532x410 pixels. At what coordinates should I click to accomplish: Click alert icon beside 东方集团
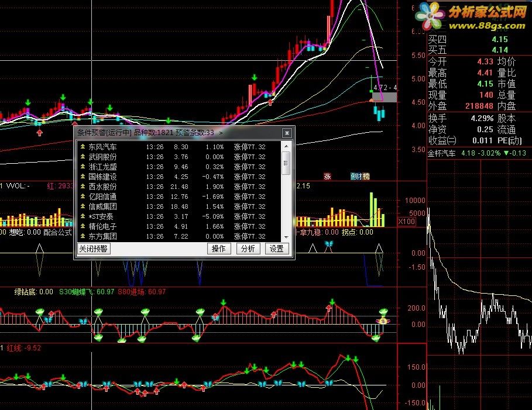(x=83, y=236)
